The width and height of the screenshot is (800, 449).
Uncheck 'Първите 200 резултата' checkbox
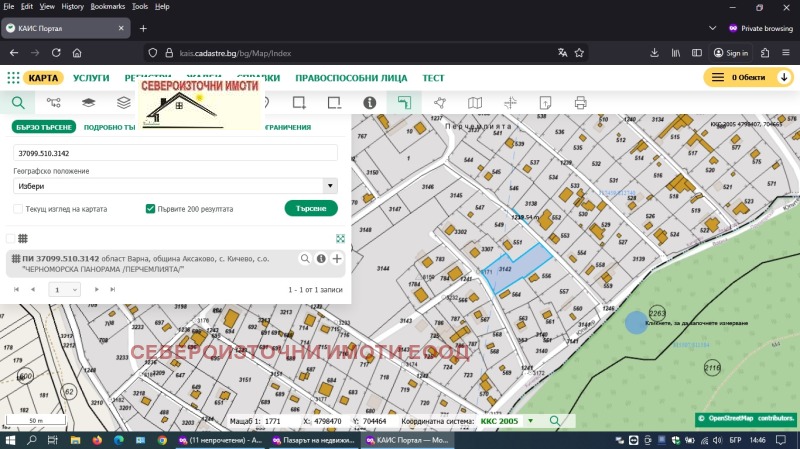pyautogui.click(x=150, y=209)
